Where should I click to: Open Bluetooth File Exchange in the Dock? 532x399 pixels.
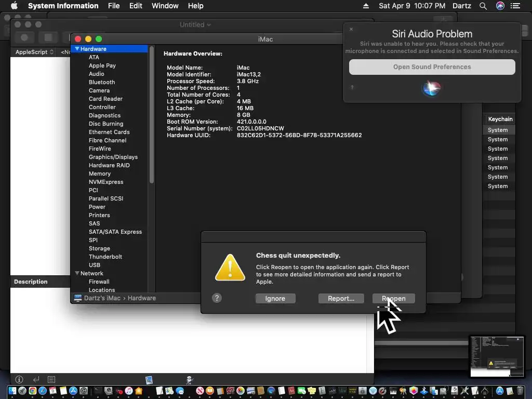tap(424, 391)
